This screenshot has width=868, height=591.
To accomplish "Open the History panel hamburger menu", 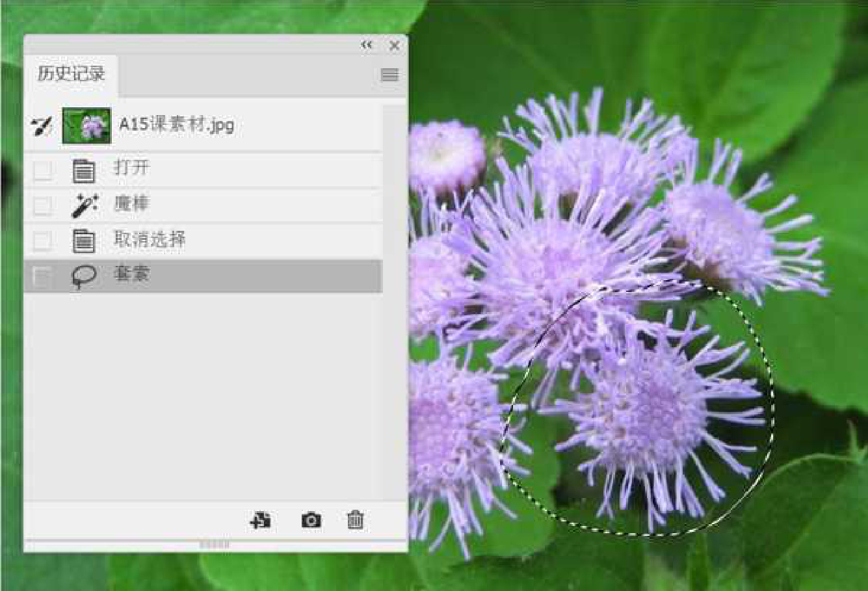I will 389,75.
